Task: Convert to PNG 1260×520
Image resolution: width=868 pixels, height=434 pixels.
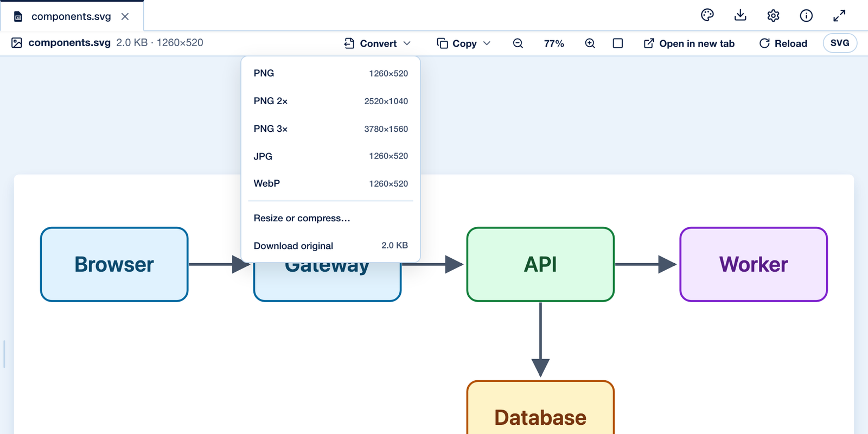Action: pyautogui.click(x=331, y=73)
